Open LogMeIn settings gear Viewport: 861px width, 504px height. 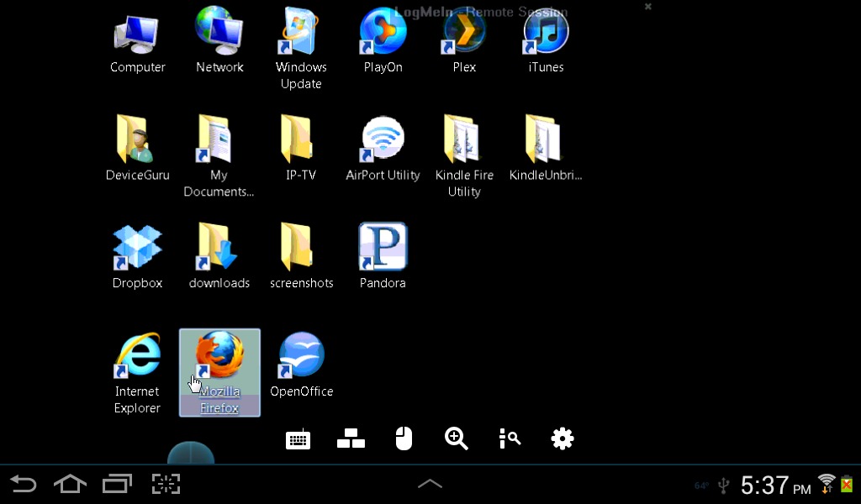[x=563, y=438]
